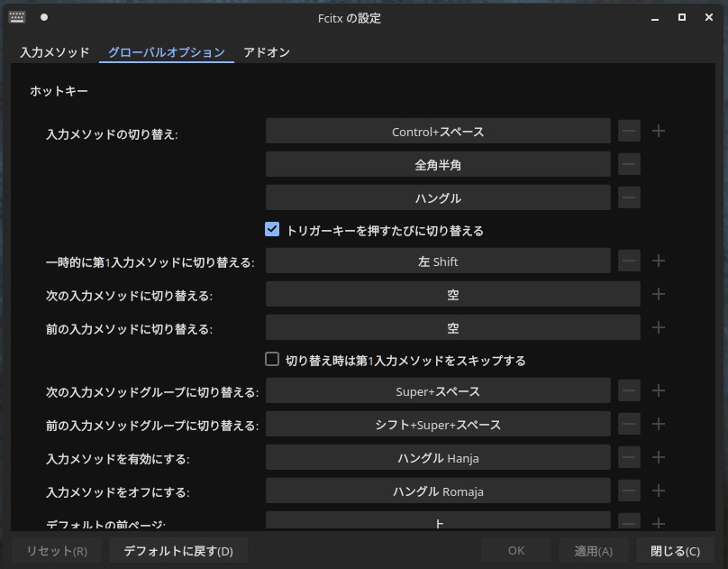Open the 入力メソッド tab
Viewport: 728px width, 569px height.
[x=55, y=52]
